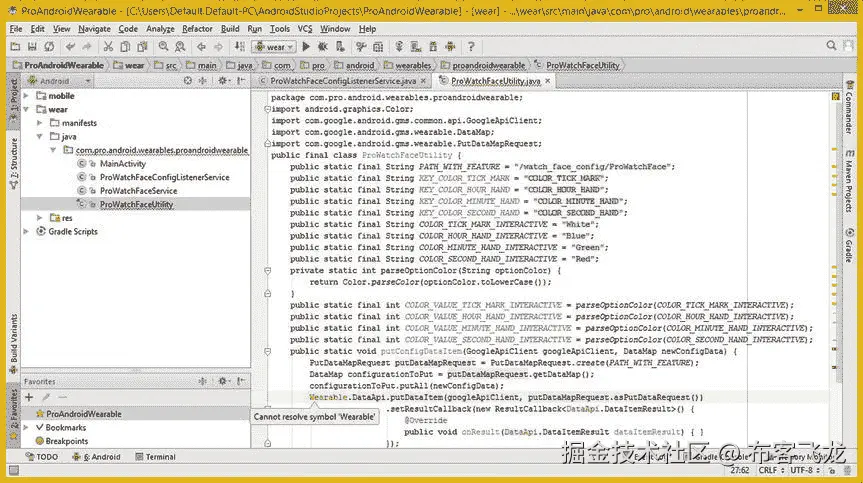Collapse the java folder
Image resolution: width=863 pixels, height=483 pixels.
pos(40,136)
